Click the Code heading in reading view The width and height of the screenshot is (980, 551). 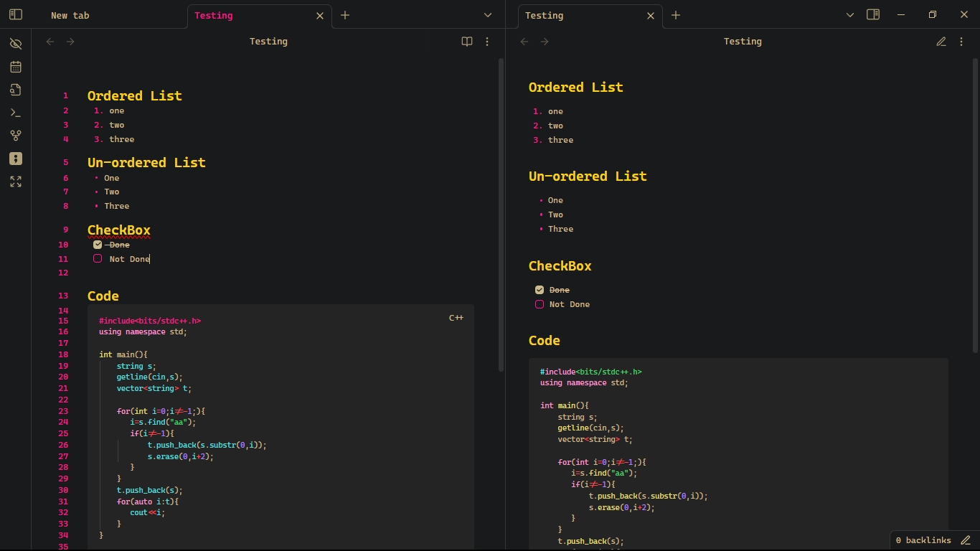point(545,341)
